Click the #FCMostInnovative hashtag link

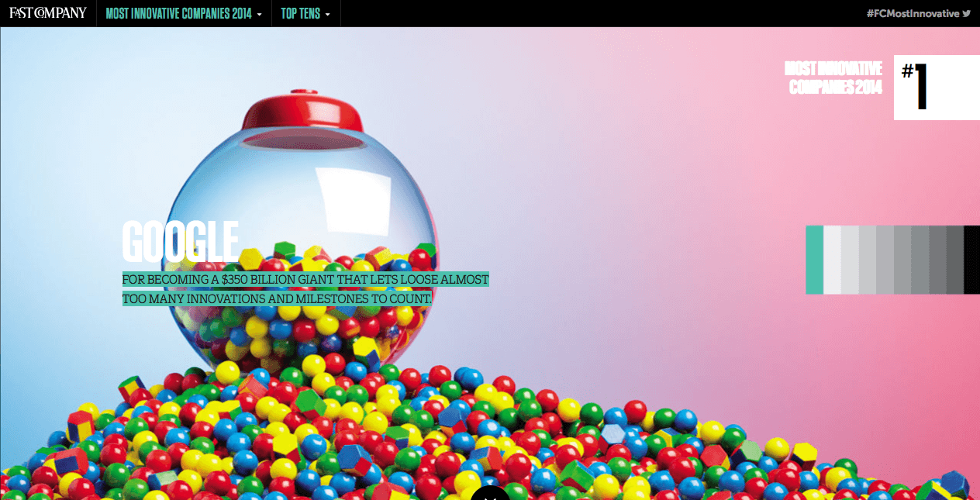913,14
